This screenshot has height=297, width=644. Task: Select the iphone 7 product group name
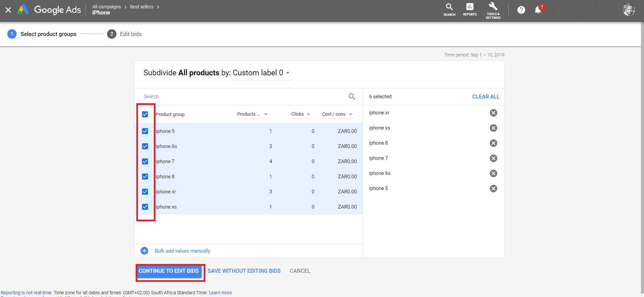(x=165, y=161)
